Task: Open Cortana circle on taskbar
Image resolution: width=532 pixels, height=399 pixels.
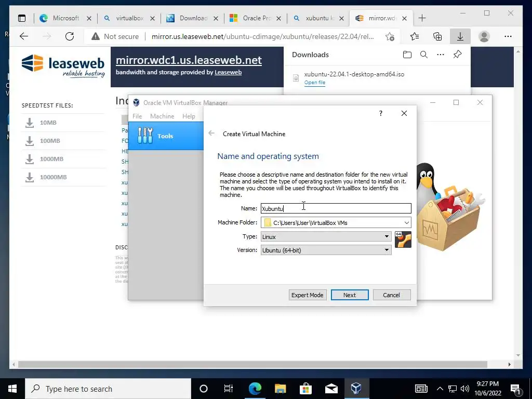Action: click(204, 389)
